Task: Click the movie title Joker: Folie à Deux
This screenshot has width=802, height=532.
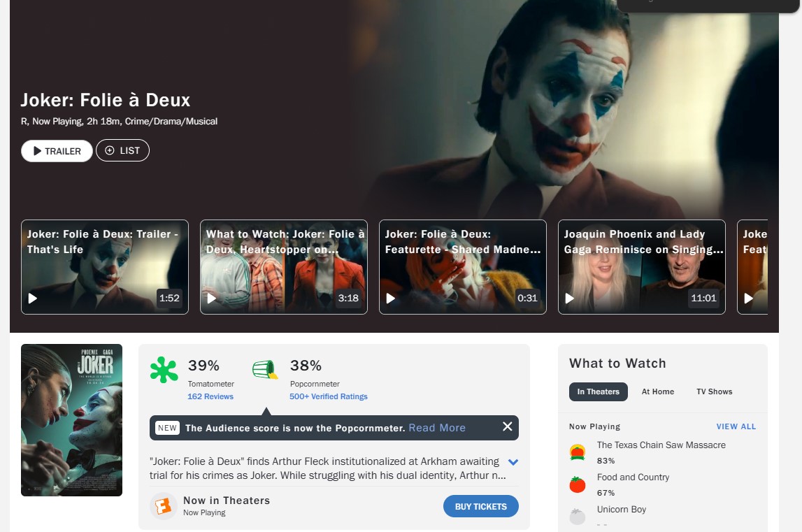Action: [106, 100]
